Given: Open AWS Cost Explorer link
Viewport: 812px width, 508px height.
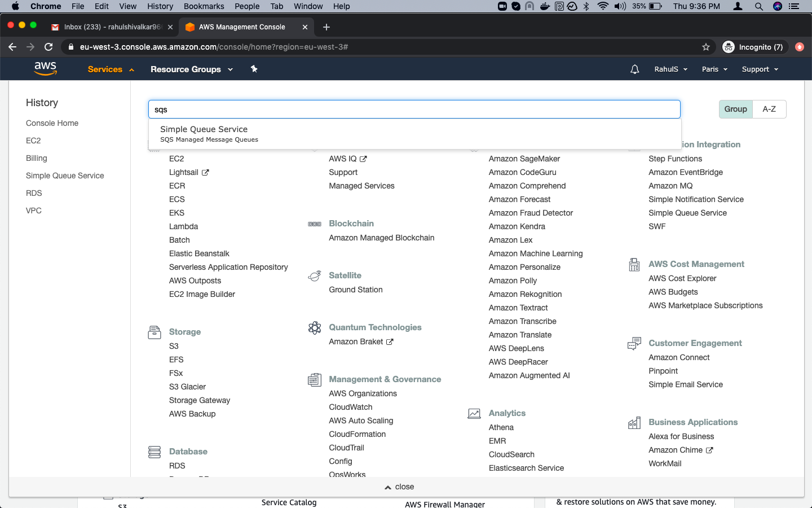Looking at the screenshot, I should (682, 278).
